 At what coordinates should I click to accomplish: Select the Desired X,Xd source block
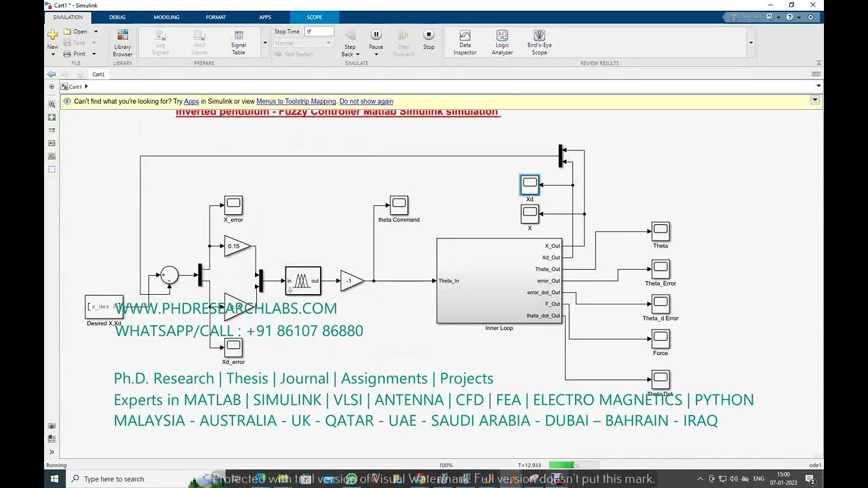(x=104, y=306)
